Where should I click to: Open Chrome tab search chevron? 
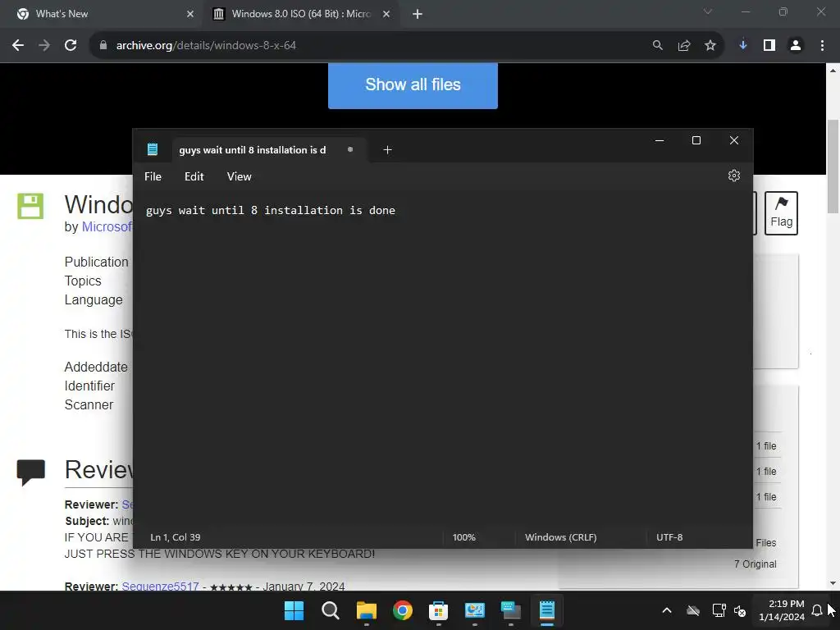[708, 11]
